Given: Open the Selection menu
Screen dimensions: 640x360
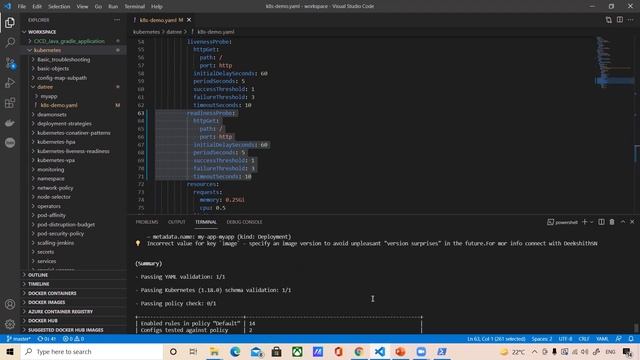Looking at the screenshot, I should (59, 6).
